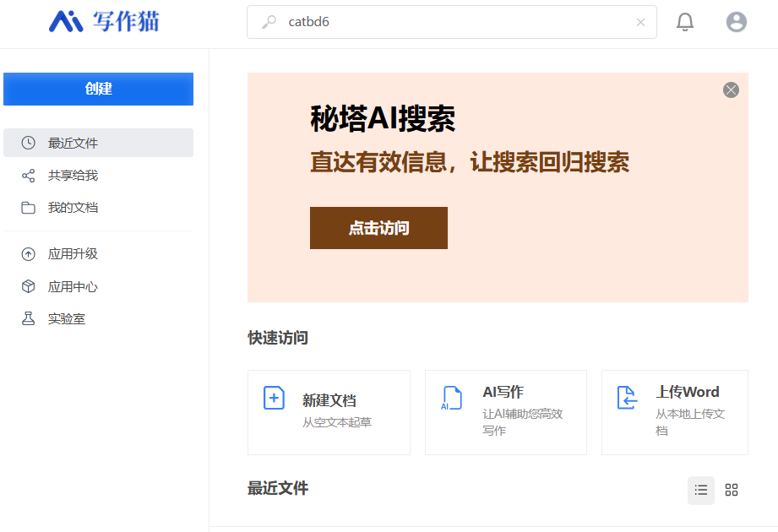Clear the search field with X icon
Image resolution: width=778 pixels, height=532 pixels.
[640, 22]
